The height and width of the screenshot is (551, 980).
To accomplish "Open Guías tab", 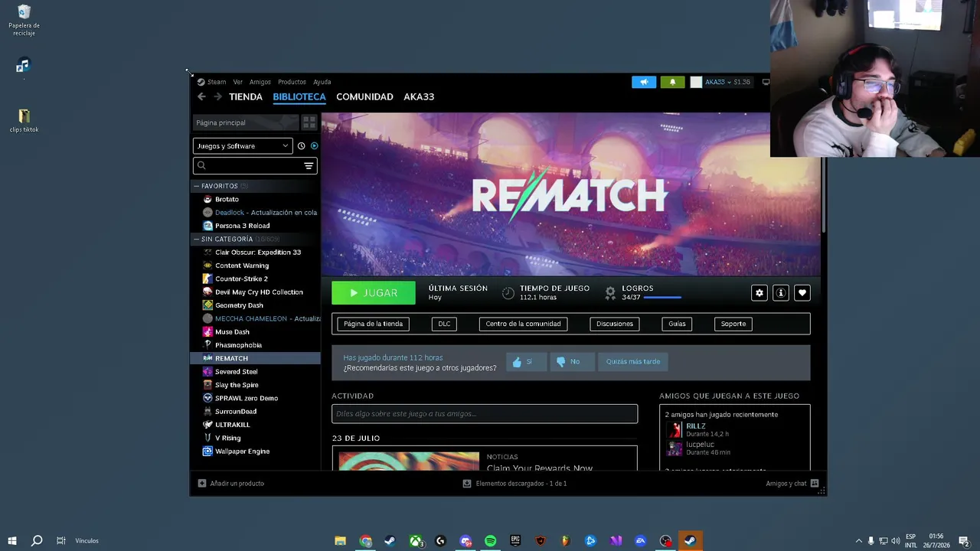I will 677,324.
